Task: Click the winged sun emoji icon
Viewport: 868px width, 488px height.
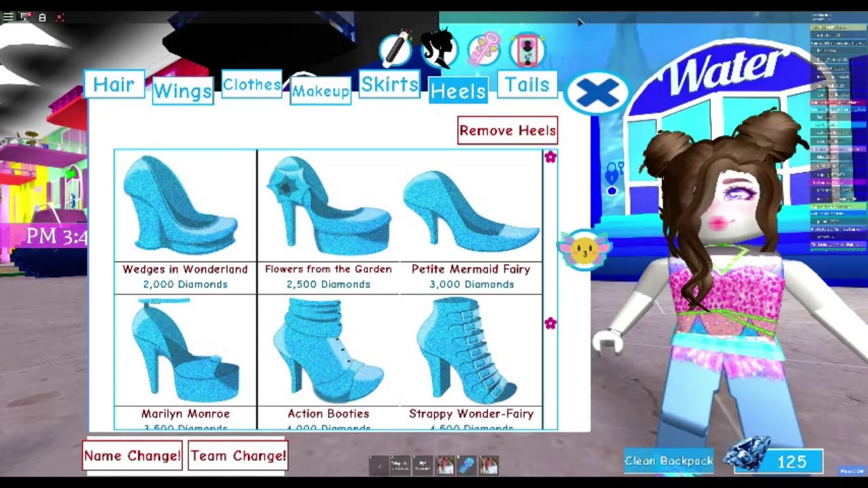Action: [x=584, y=250]
